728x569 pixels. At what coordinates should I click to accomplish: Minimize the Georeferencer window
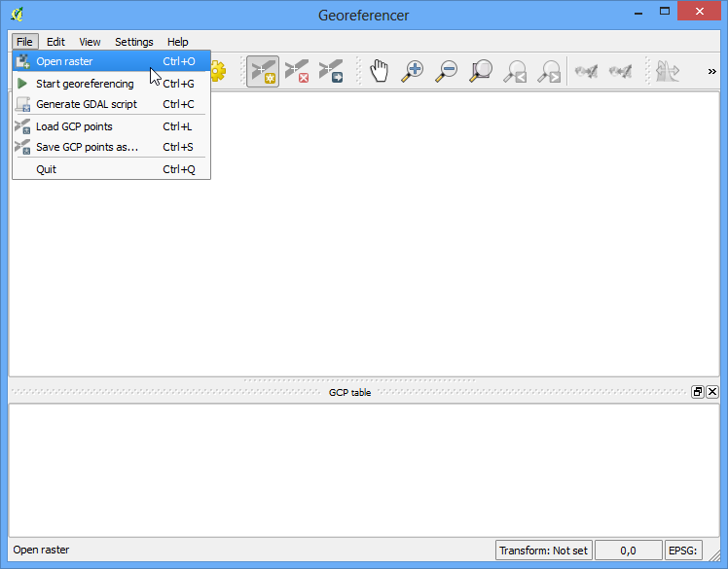pos(638,12)
